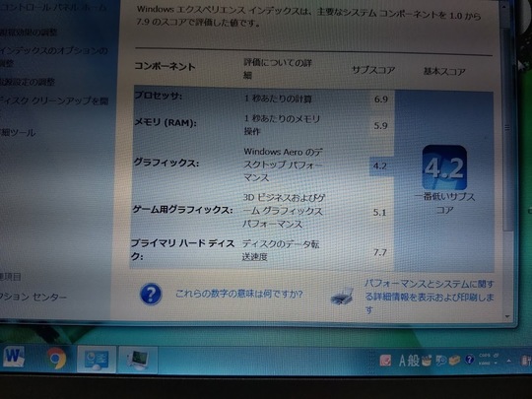Click '1 秒あたりの計算' description text
The height and width of the screenshot is (399, 532).
point(278,99)
